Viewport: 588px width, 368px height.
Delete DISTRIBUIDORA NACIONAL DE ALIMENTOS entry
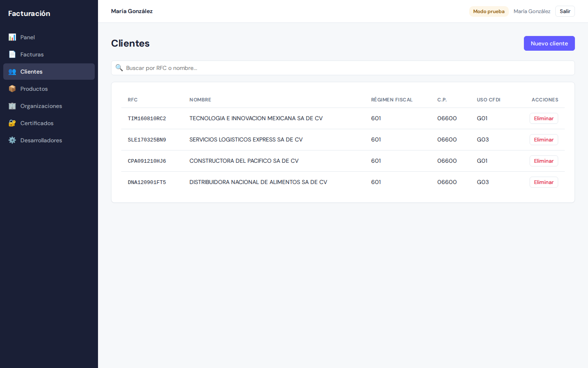coord(543,182)
